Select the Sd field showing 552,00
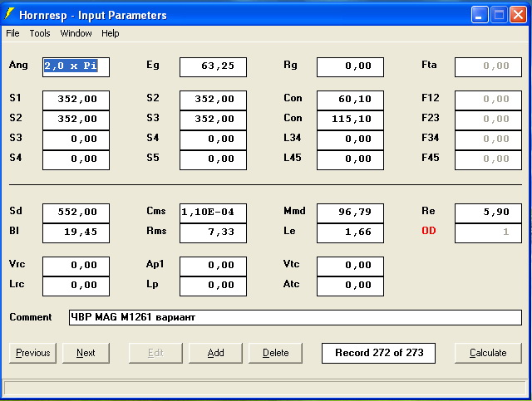Viewport: 532px width, 401px height. [x=76, y=213]
